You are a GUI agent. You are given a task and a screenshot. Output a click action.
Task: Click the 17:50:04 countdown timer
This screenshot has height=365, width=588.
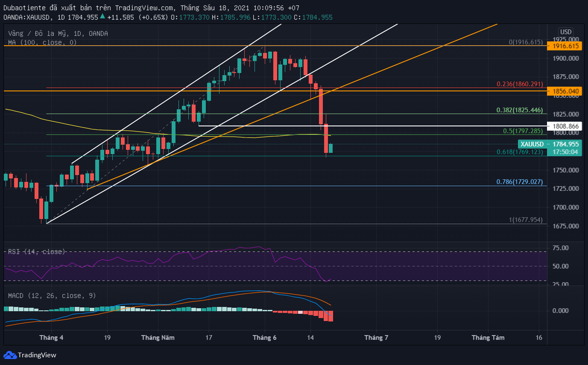click(565, 152)
